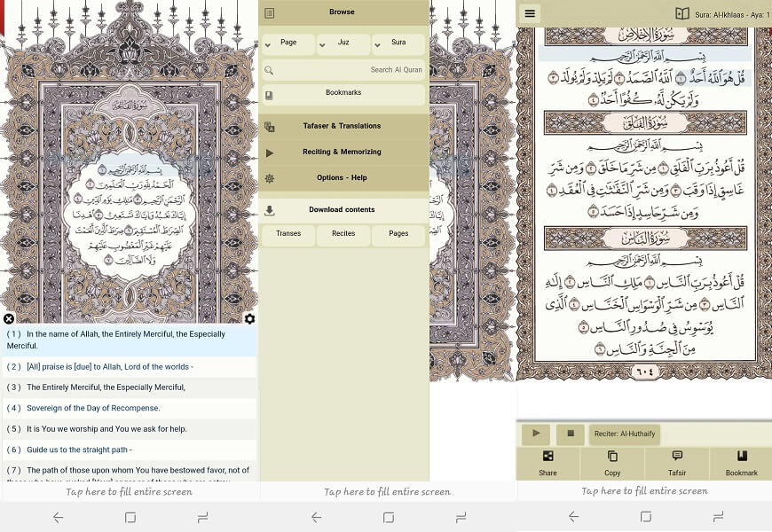Select verse 7 'The path of those upon whom'
The width and height of the screenshot is (772, 532).
(x=129, y=472)
